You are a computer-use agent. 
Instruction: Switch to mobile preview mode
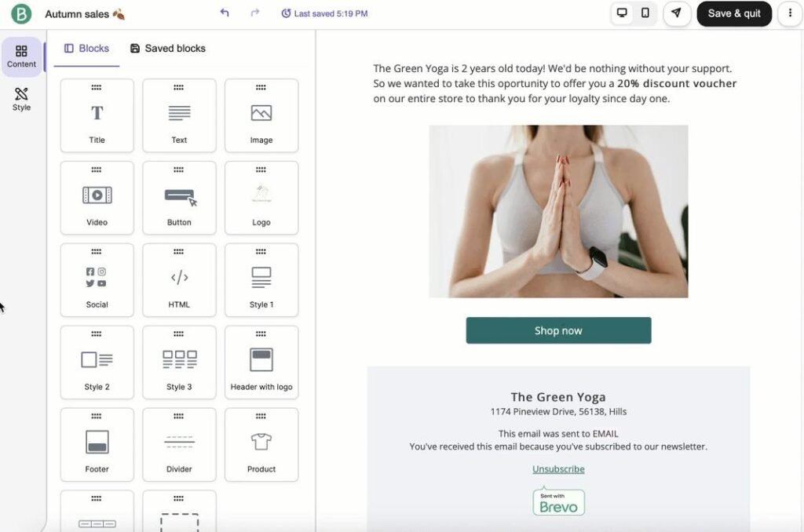[644, 13]
